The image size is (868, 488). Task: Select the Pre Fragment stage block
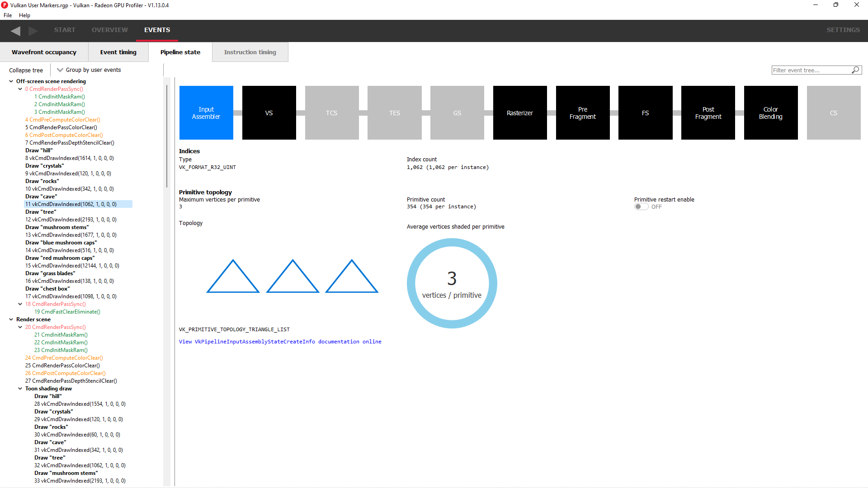(582, 113)
